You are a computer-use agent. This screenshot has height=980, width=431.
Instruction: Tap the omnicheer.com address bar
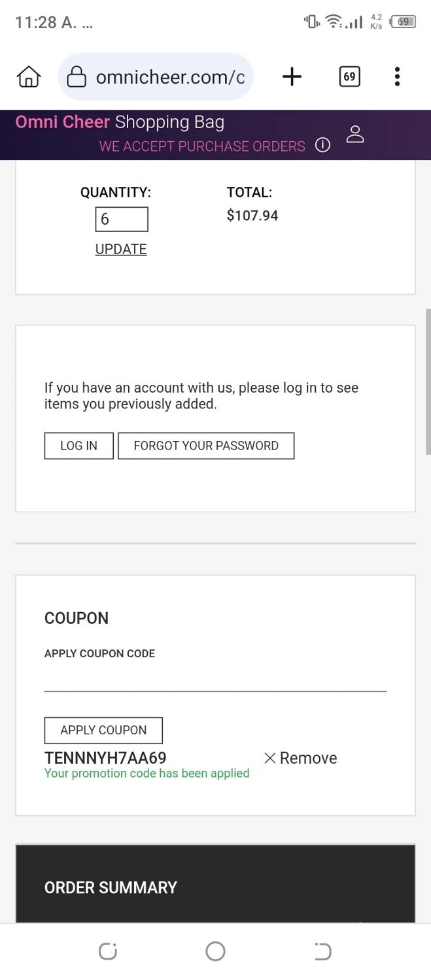(x=170, y=77)
